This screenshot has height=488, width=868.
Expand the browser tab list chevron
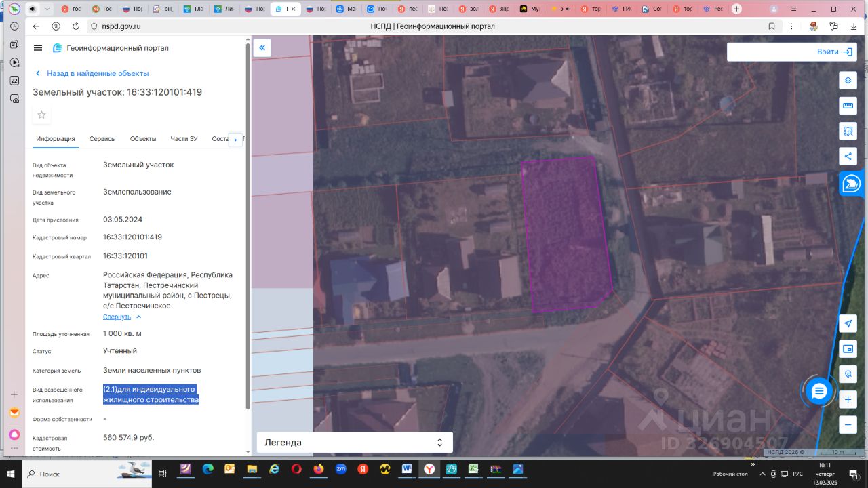tap(47, 9)
